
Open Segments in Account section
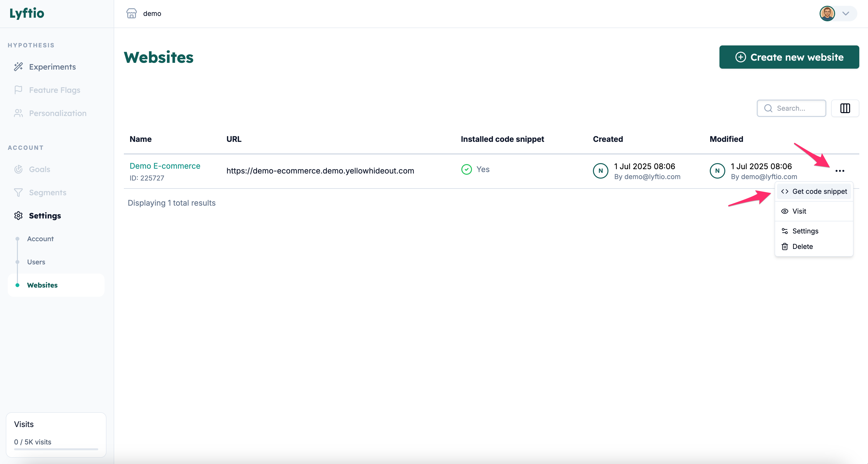pyautogui.click(x=47, y=192)
